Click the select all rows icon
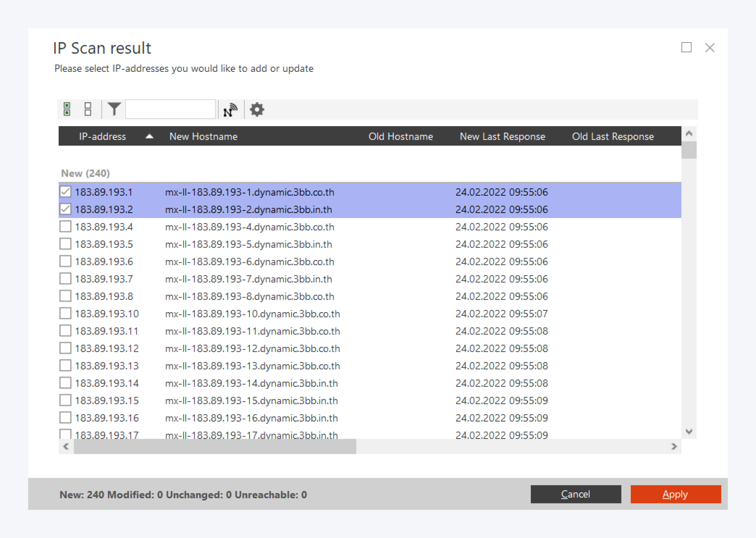Image resolution: width=756 pixels, height=538 pixels. 67,109
